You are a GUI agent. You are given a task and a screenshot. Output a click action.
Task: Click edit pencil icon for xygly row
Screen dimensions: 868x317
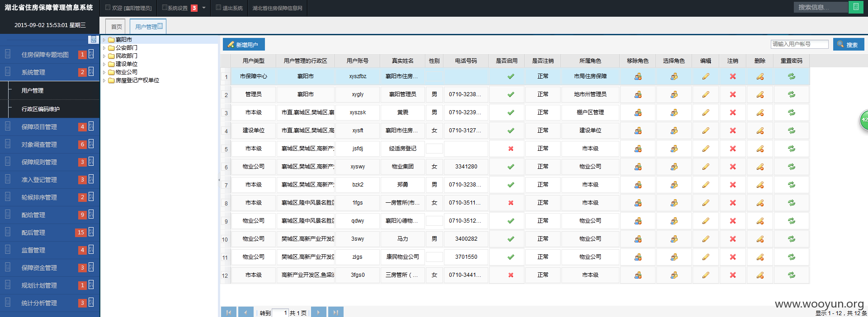(x=706, y=94)
